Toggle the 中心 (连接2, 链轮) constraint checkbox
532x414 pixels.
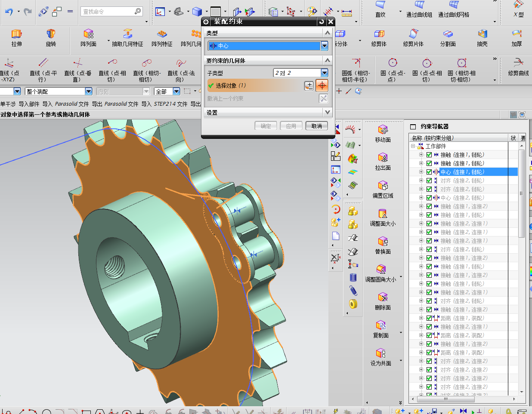point(429,198)
